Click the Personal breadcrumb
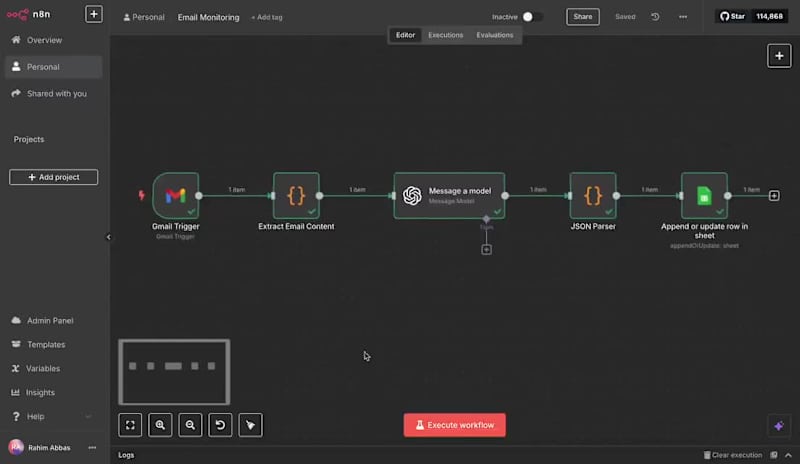This screenshot has width=800, height=464. pyautogui.click(x=144, y=17)
